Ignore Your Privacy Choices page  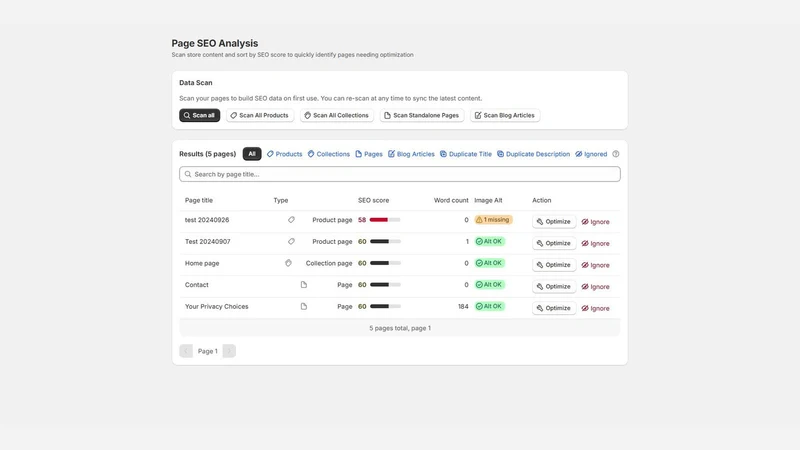[595, 308]
